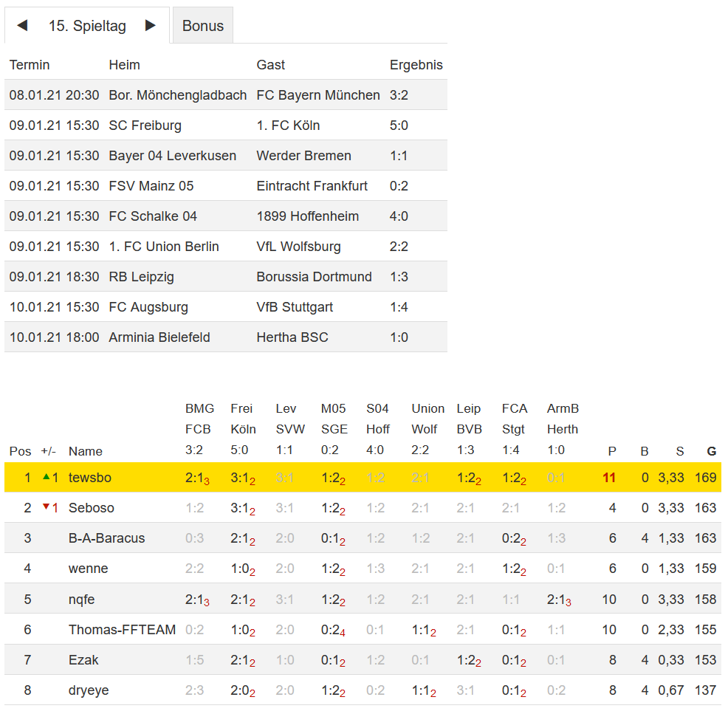Select the yellow highlighted points value 11
The width and height of the screenshot is (728, 714).
click(608, 478)
